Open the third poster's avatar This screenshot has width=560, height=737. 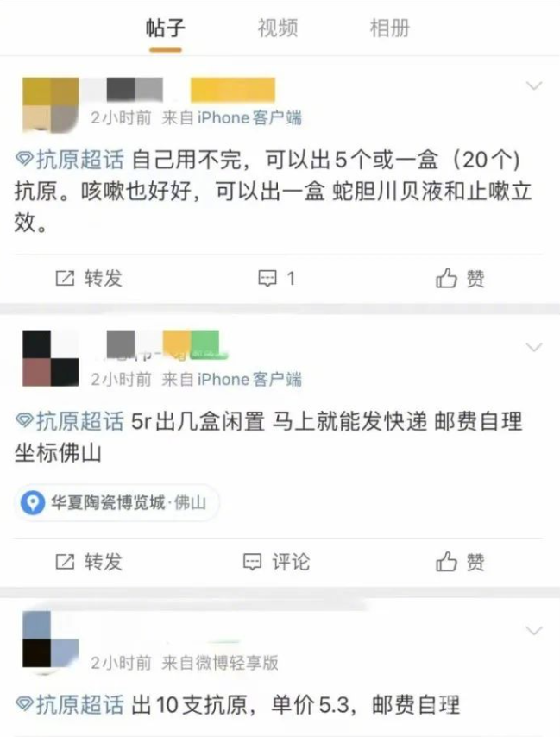tap(51, 639)
